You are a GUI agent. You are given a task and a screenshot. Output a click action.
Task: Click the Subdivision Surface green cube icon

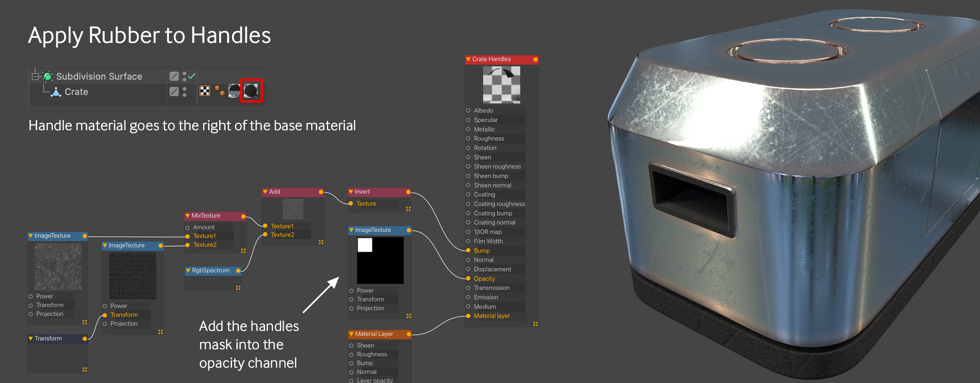(48, 77)
